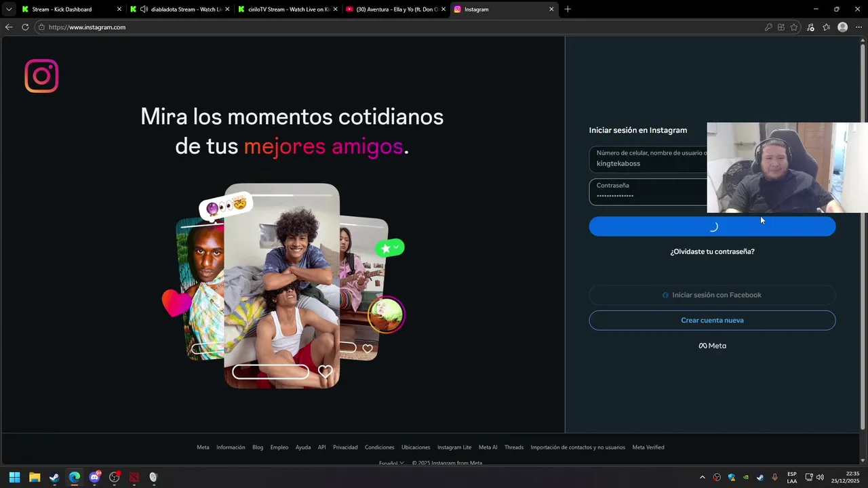Screen dimensions: 868x488
Task: Open the volume speaker tray icon
Action: pos(821,477)
